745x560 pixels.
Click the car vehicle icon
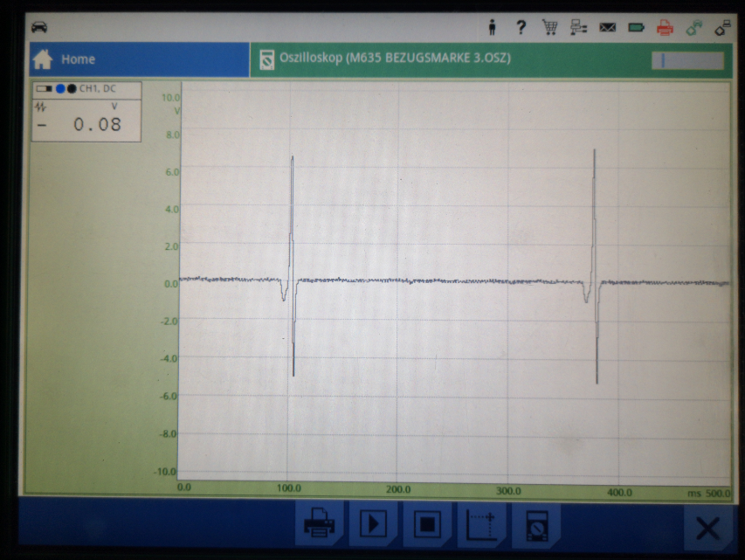pos(39,27)
